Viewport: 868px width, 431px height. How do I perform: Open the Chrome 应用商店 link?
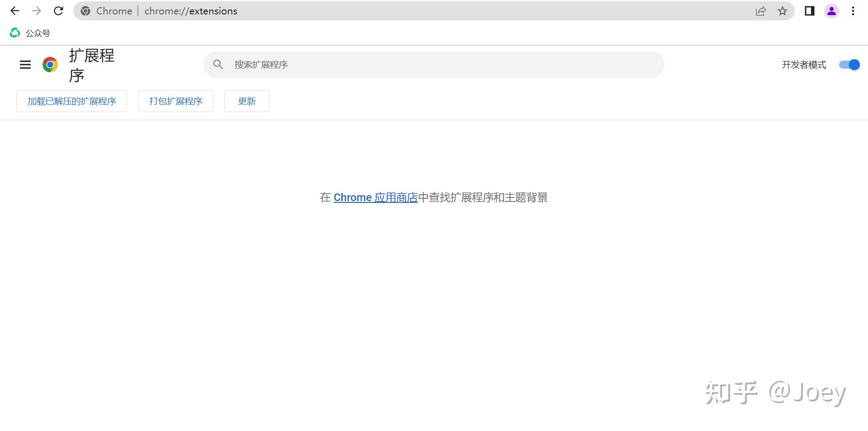(375, 197)
